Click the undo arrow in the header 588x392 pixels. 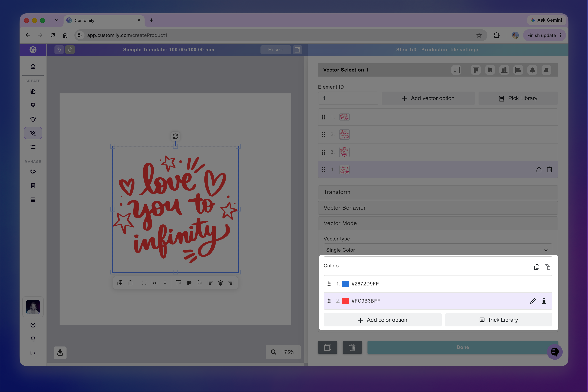click(59, 50)
